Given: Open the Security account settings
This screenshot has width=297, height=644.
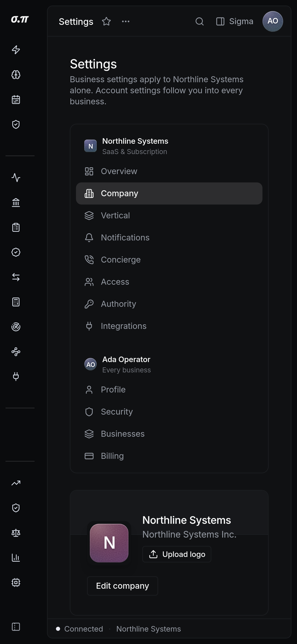Looking at the screenshot, I should [x=169, y=412].
